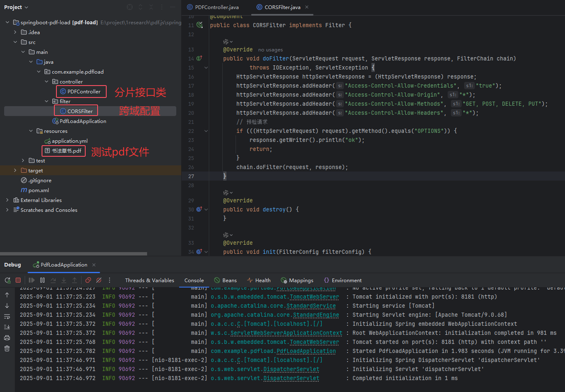Click the Step Over debug icon
This screenshot has height=392, width=565.
[53, 280]
